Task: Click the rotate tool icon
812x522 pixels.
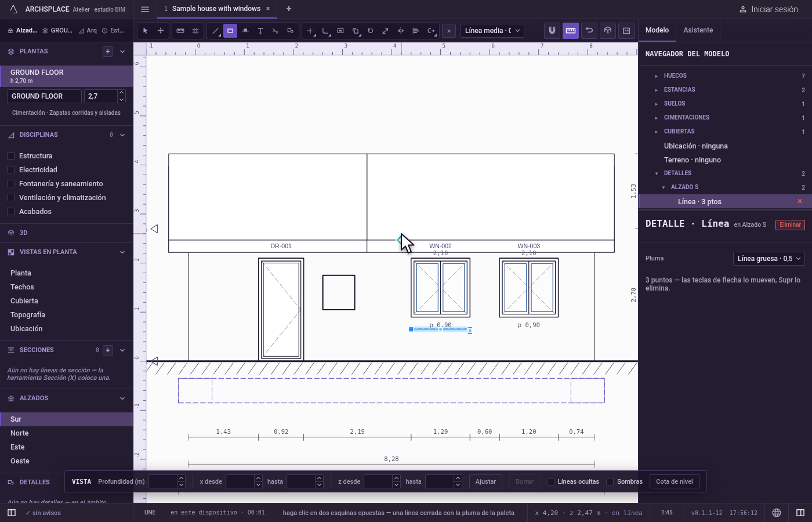Action: pos(371,31)
